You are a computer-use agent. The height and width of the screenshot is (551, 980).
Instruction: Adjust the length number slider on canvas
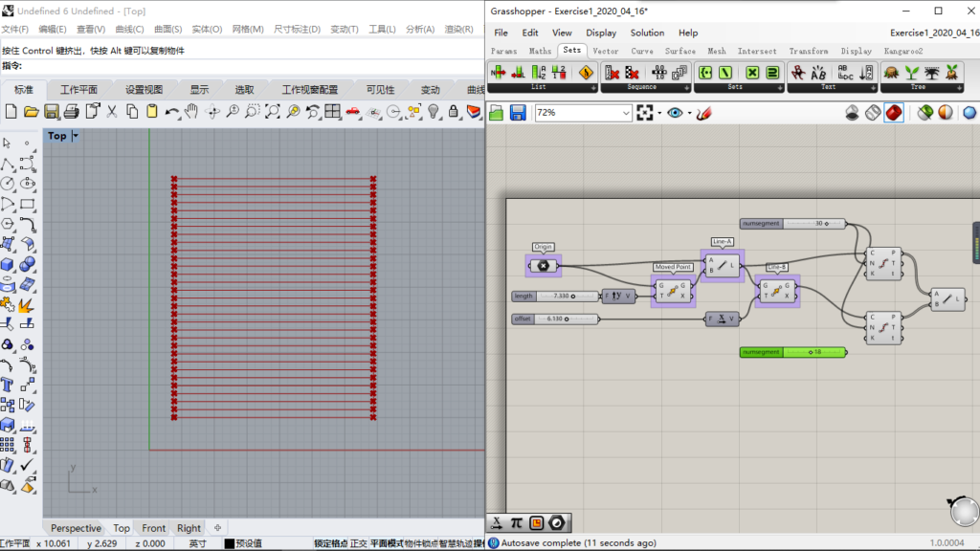pyautogui.click(x=555, y=297)
